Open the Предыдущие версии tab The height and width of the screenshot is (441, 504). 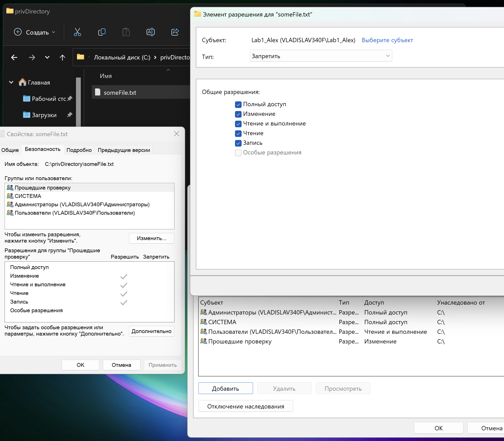(124, 150)
